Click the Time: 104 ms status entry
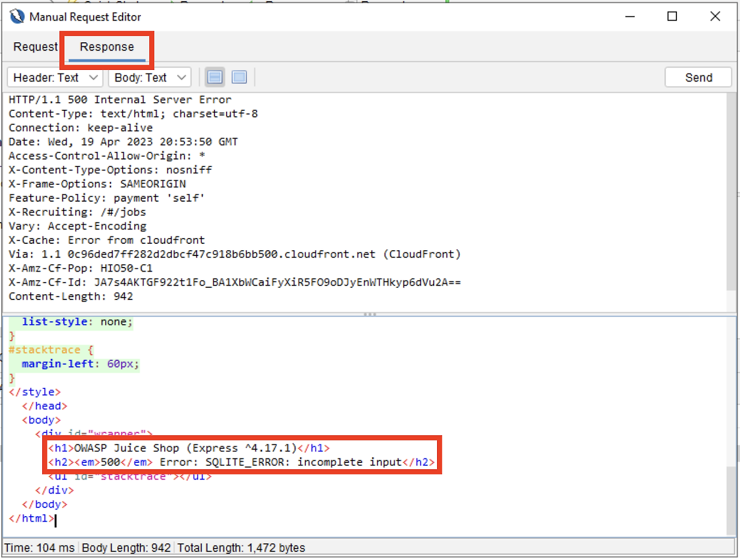Image resolution: width=740 pixels, height=560 pixels. (x=39, y=548)
